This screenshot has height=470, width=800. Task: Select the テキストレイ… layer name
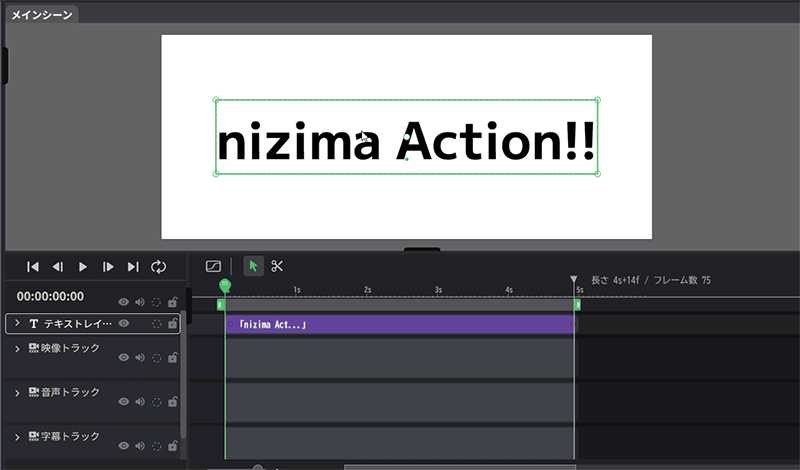(78, 324)
